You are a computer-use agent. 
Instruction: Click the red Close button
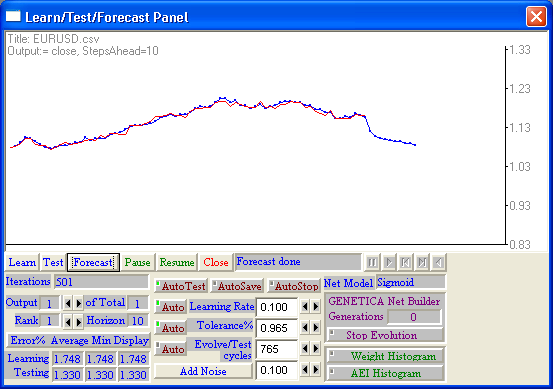pos(216,262)
